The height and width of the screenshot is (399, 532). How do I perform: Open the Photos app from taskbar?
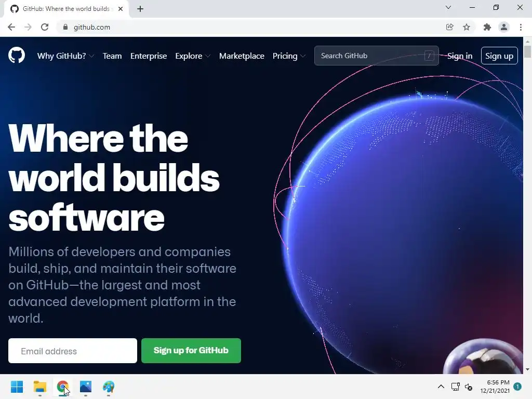point(86,387)
